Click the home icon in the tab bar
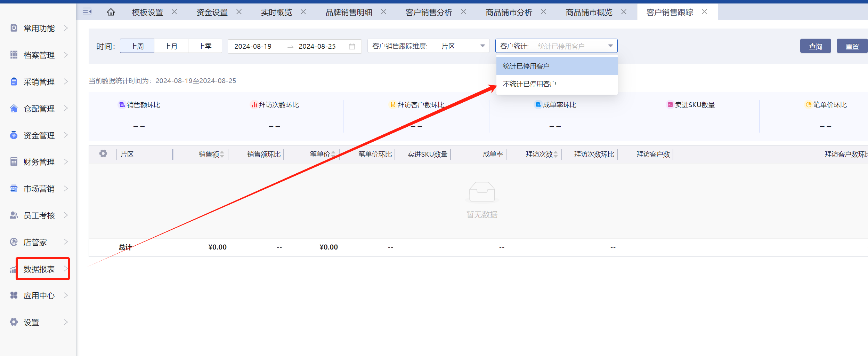Viewport: 868px width, 356px height. coord(111,12)
